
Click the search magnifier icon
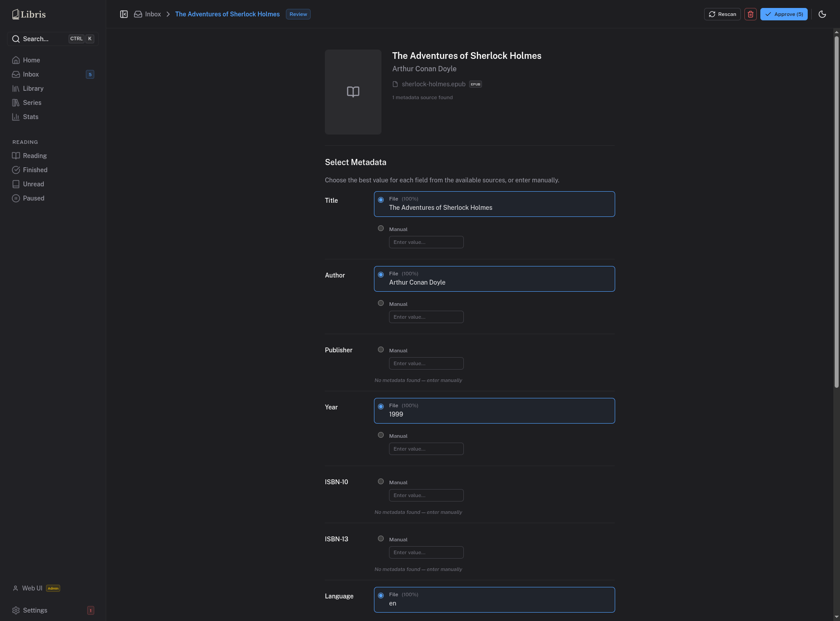16,39
